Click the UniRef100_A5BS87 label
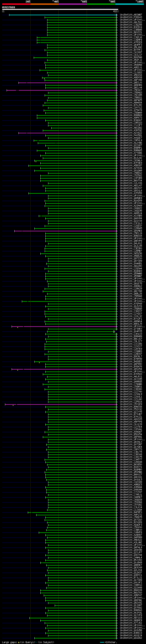This screenshot has width=146, height=644. click(131, 165)
